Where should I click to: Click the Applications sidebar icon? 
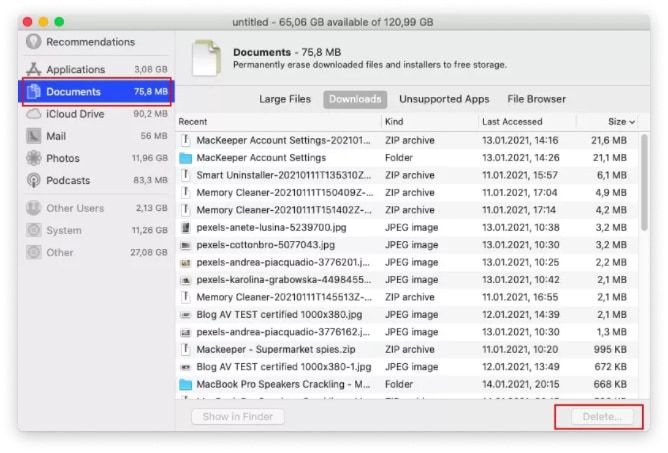coord(34,69)
